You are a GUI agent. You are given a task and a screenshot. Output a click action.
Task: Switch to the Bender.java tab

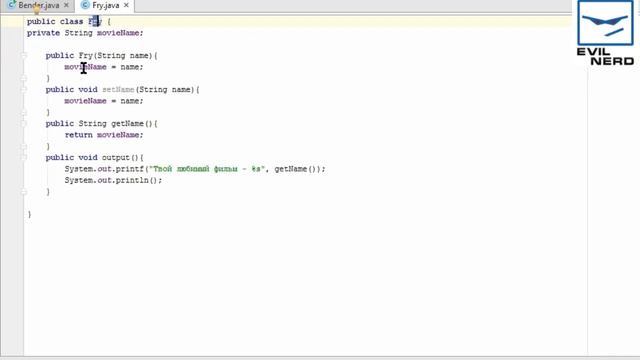[38, 5]
